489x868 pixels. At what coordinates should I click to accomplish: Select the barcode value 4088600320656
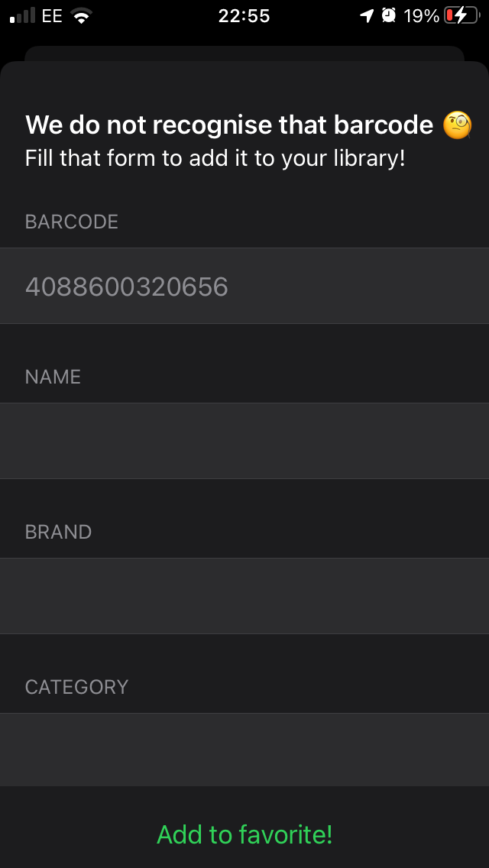pos(125,286)
